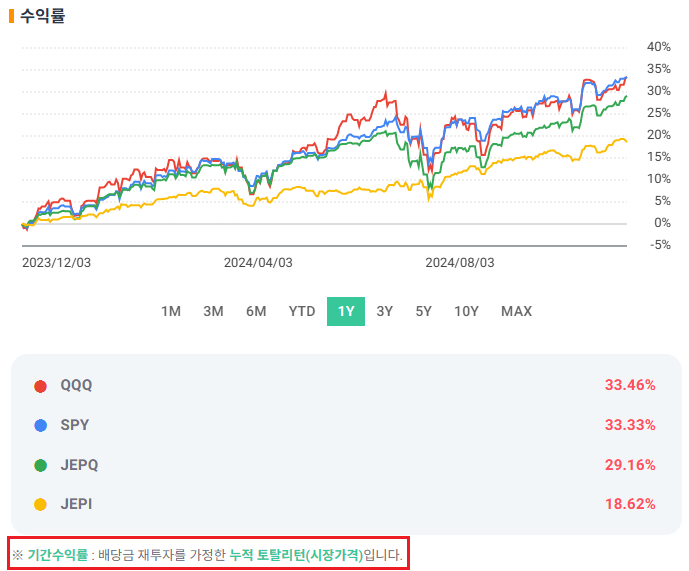Switch to the 6M period tab

pyautogui.click(x=256, y=311)
